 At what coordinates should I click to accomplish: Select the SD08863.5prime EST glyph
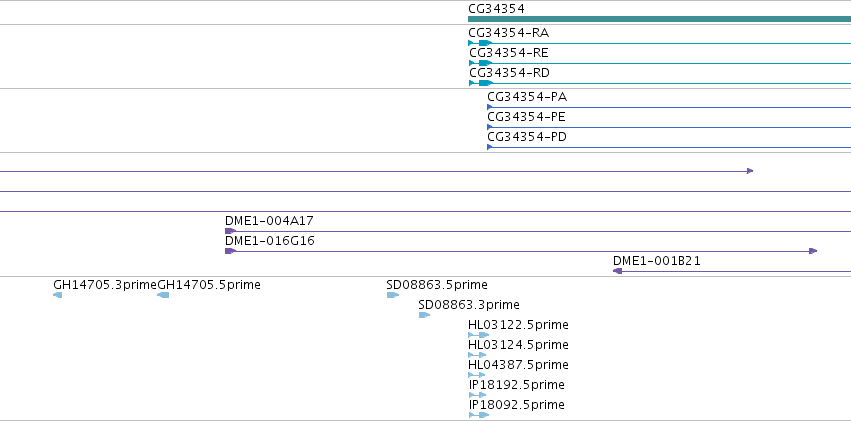pos(393,295)
